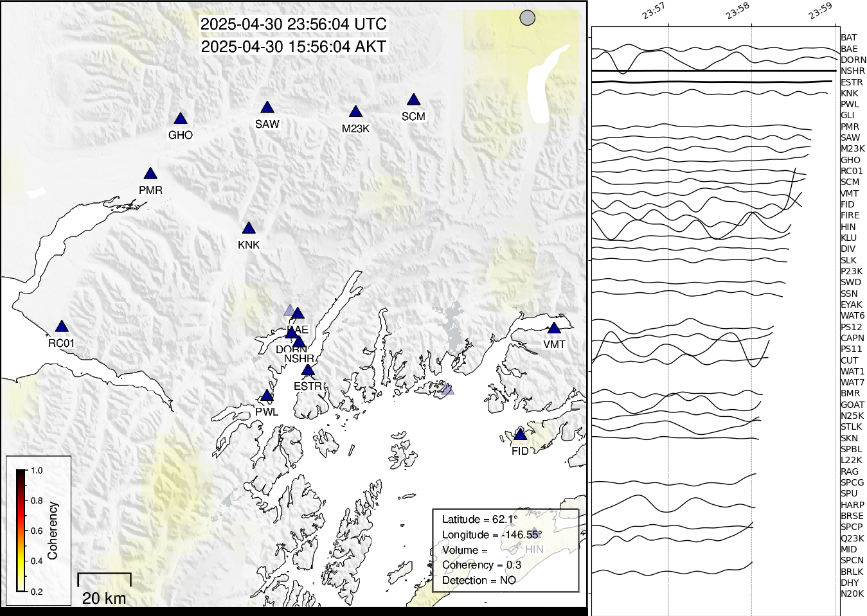The image size is (867, 616).
Task: Click the UTC timestamp text
Action: (x=294, y=24)
